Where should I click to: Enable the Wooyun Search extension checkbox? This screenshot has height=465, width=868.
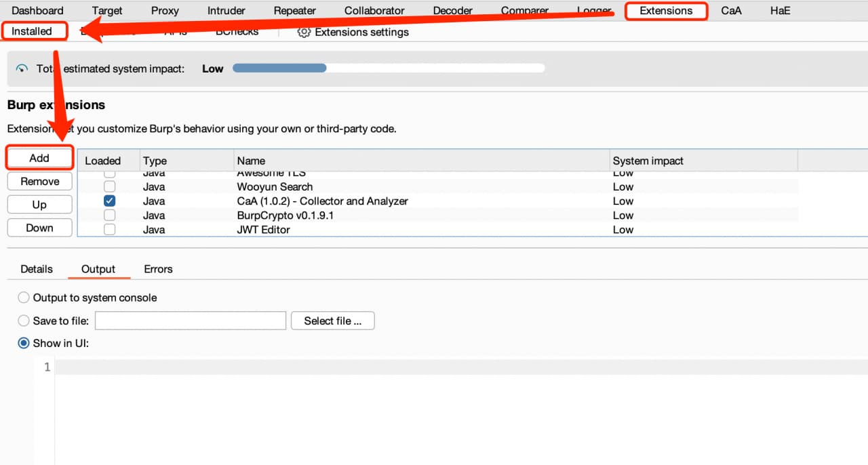click(109, 186)
